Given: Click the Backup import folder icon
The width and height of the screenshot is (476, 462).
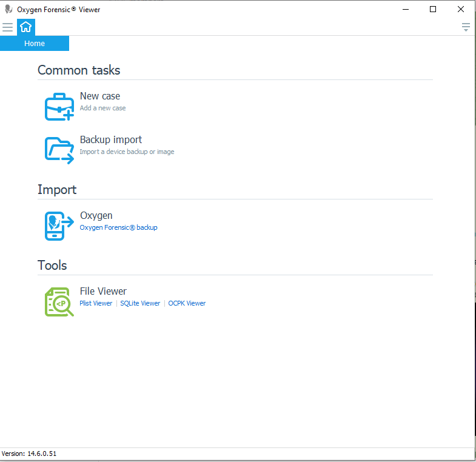Looking at the screenshot, I should [59, 150].
